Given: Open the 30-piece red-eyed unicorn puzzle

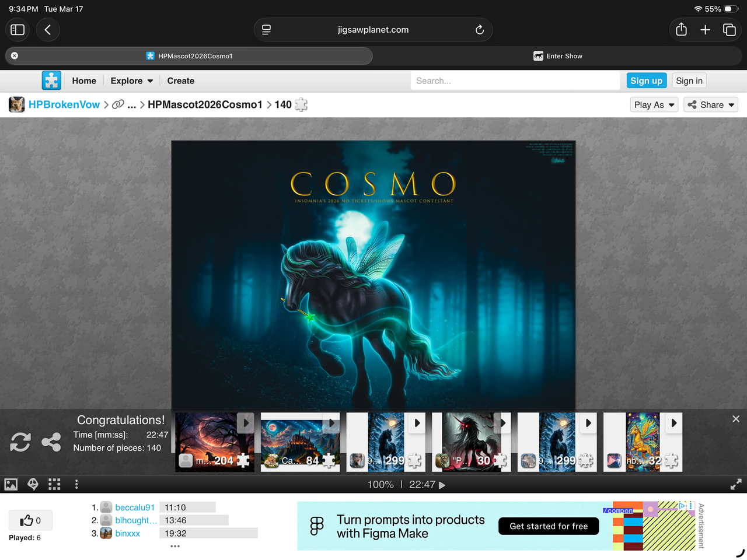Looking at the screenshot, I should (x=471, y=442).
